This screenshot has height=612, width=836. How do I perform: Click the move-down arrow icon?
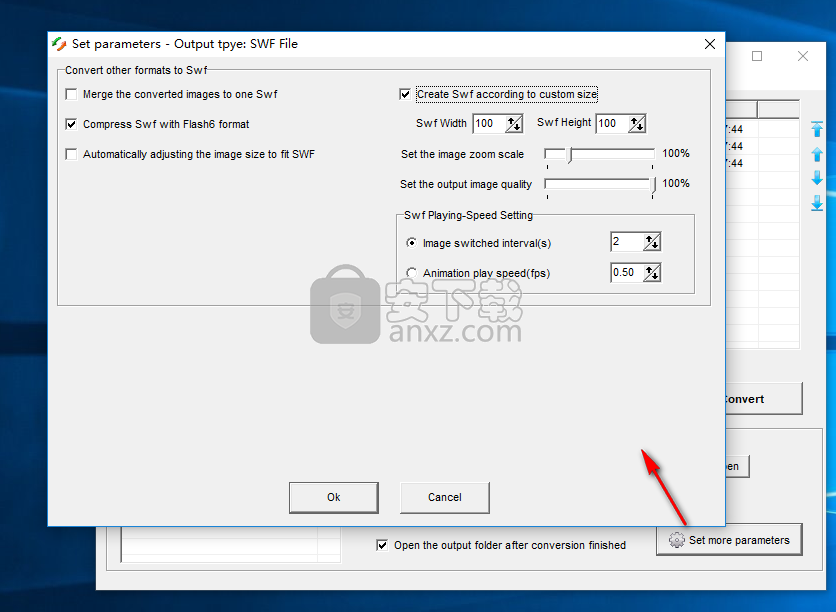pos(817,178)
